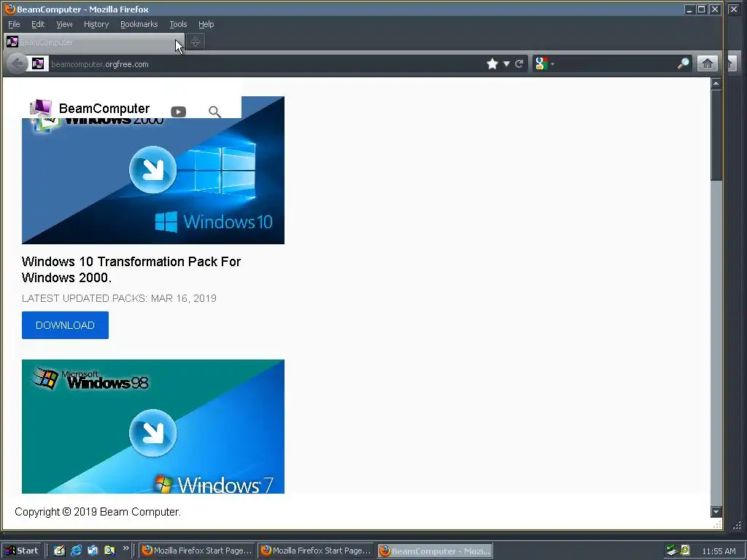The height and width of the screenshot is (560, 747).
Task: Open the View menu
Action: pos(64,24)
